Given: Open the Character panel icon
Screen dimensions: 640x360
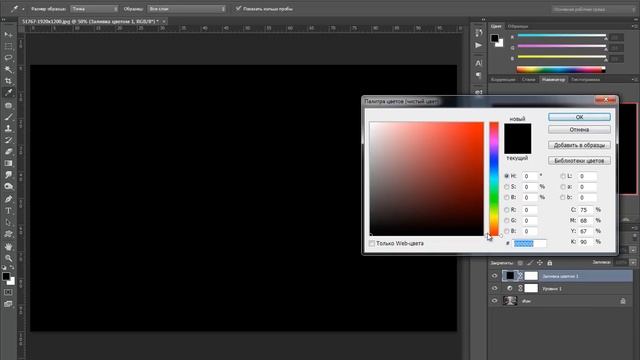Looking at the screenshot, I should 478,63.
